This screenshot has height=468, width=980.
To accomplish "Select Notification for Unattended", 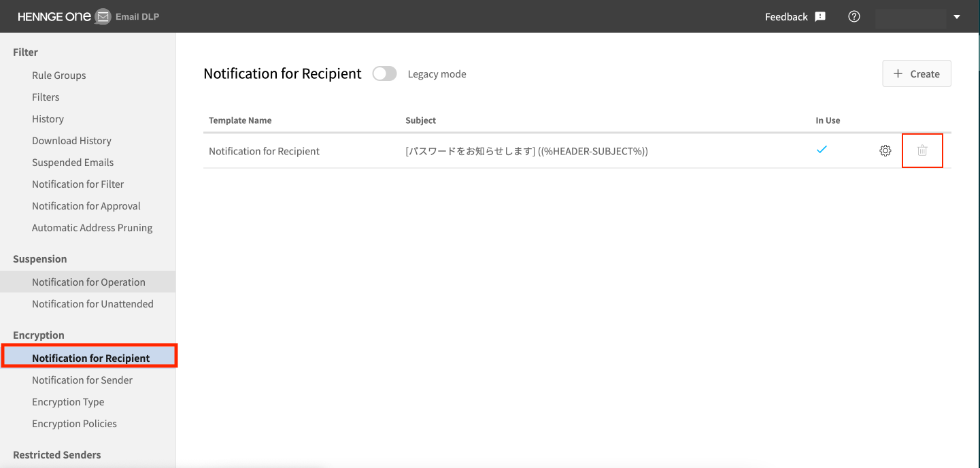I will pyautogui.click(x=92, y=303).
